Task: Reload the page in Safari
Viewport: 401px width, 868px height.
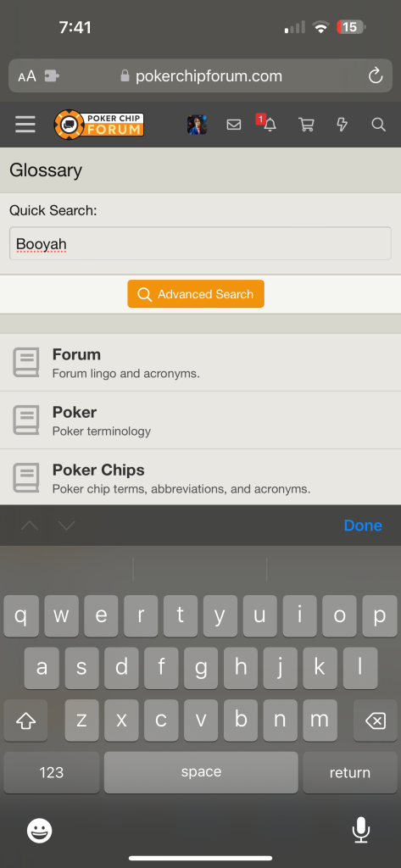Action: 376,75
